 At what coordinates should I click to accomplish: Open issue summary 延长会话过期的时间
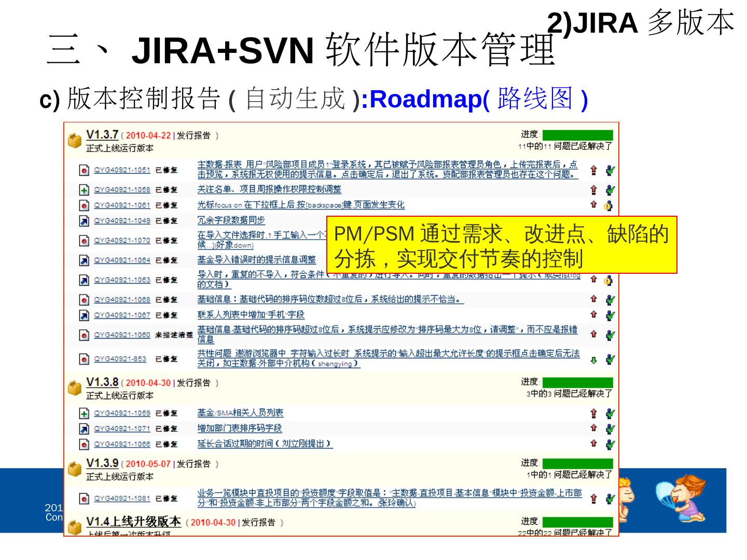[265, 444]
